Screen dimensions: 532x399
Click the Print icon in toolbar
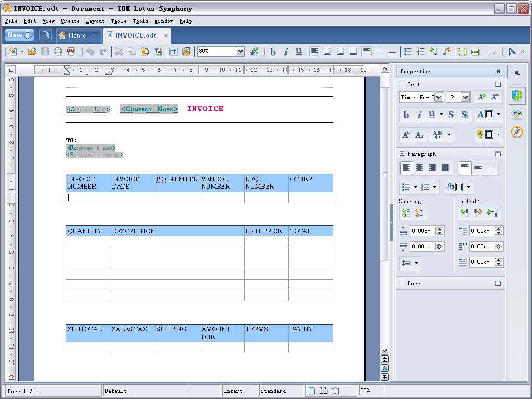tap(58, 51)
